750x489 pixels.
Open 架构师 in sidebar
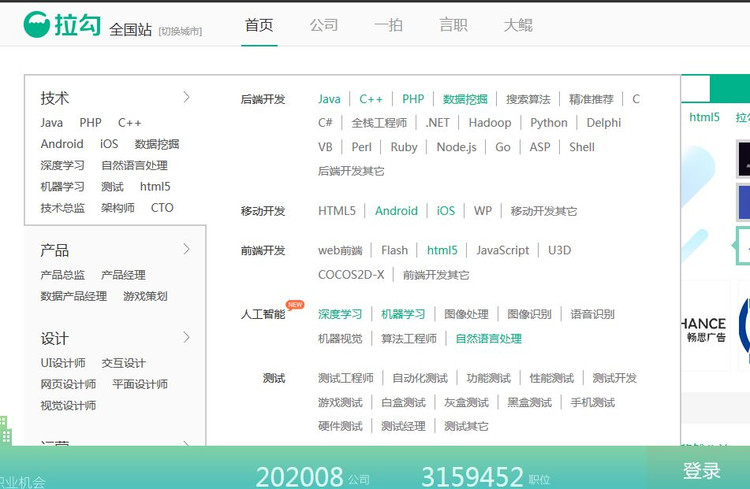pyautogui.click(x=118, y=207)
